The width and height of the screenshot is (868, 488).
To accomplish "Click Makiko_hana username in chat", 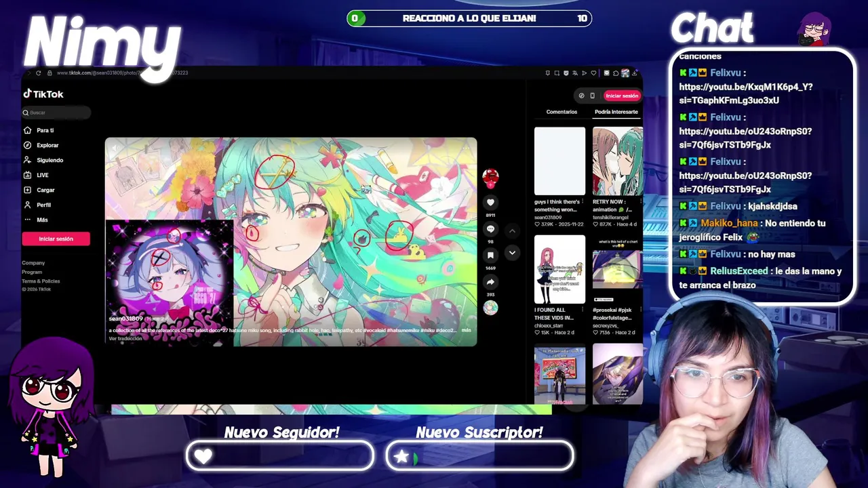I will coord(729,223).
